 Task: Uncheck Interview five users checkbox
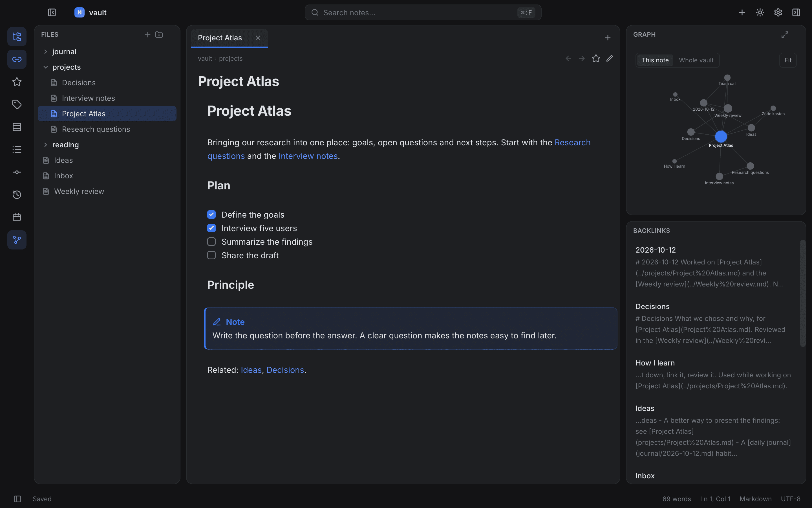(211, 228)
